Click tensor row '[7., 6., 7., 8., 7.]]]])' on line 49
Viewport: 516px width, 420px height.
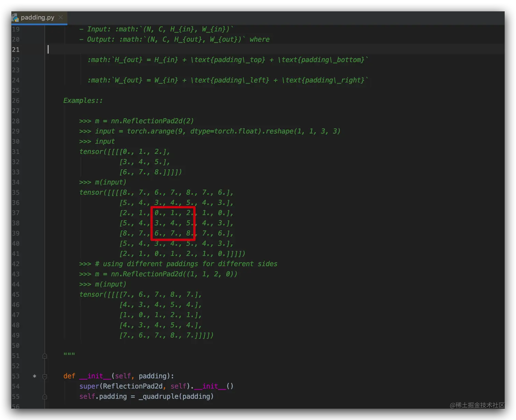(x=166, y=335)
